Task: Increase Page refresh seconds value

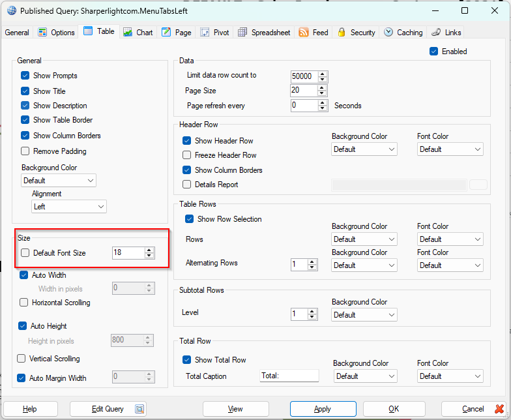Action: coord(322,103)
